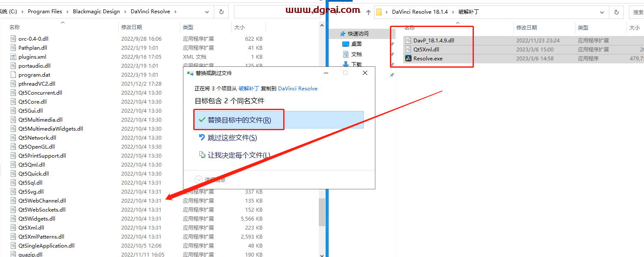644x257 pixels.
Task: Click the folder icon in 破解补丁 address bar
Action: tap(379, 12)
